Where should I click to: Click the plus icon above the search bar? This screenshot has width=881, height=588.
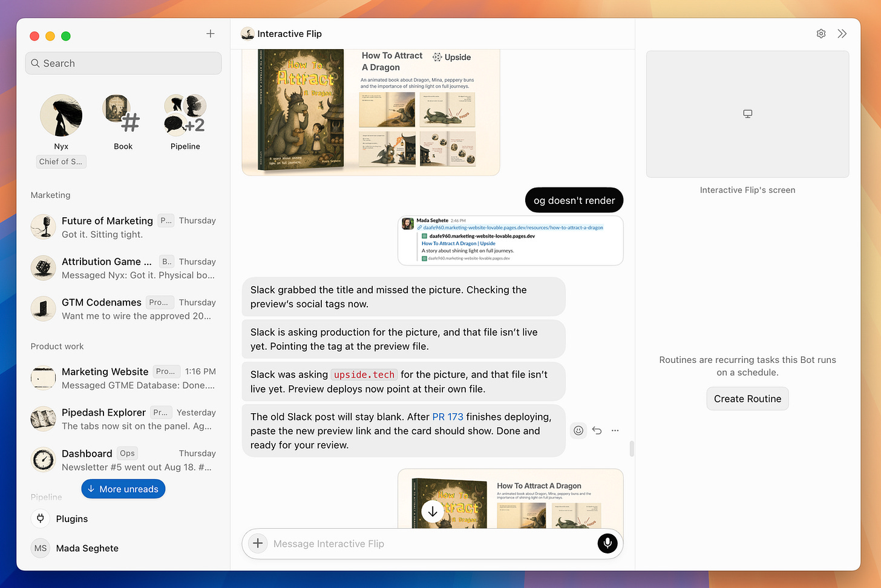[x=210, y=34]
